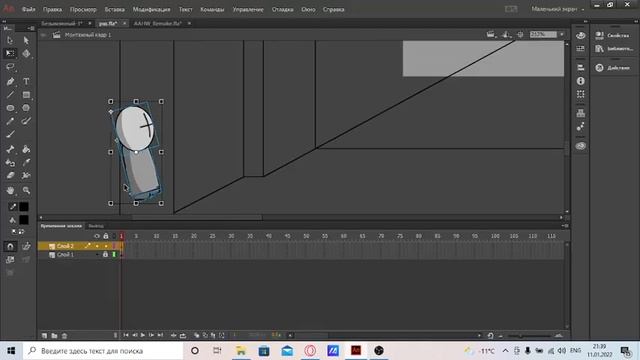Open the timeline panel options menu
The height and width of the screenshot is (360, 640).
(565, 226)
